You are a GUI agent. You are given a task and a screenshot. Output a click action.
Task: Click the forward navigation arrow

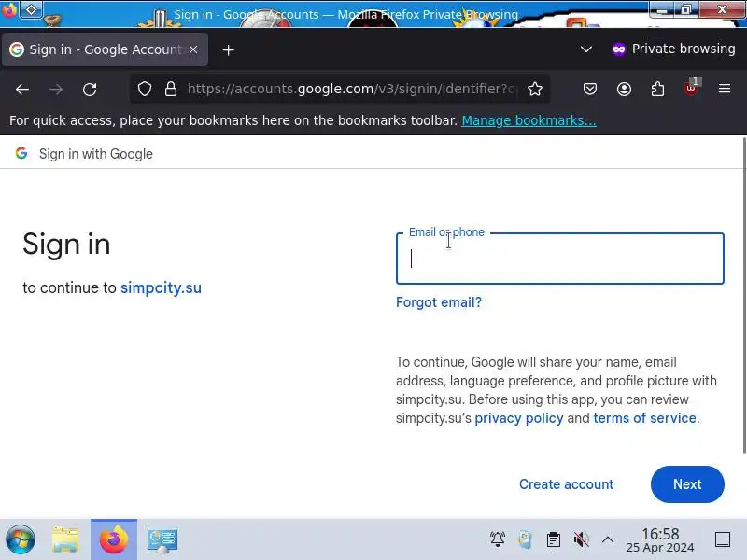point(56,89)
